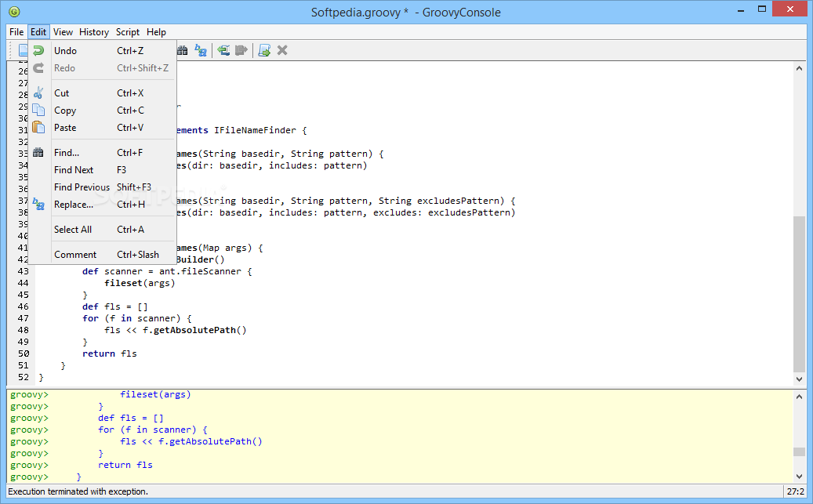Screen dimensions: 813x504
Task: Click the icon beside Replace... menu entry
Action: [38, 205]
